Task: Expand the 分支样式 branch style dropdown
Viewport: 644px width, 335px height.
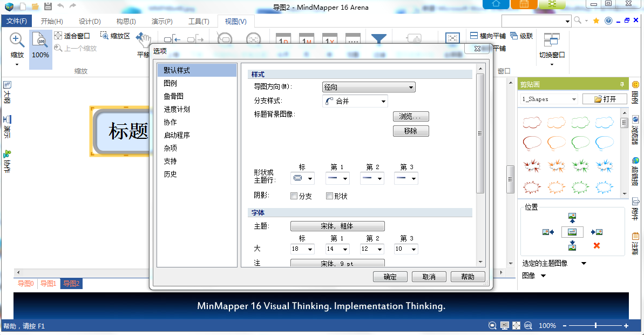Action: tap(355, 101)
